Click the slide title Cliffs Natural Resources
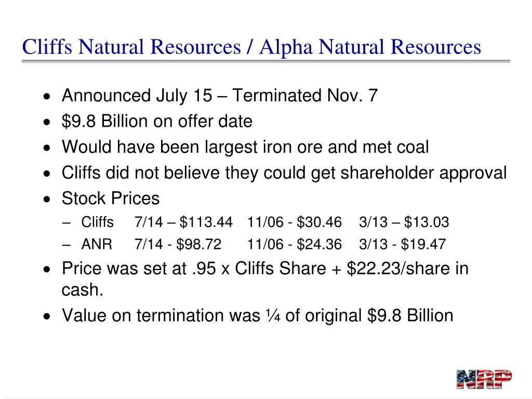The width and height of the screenshot is (532, 399). 131,46
